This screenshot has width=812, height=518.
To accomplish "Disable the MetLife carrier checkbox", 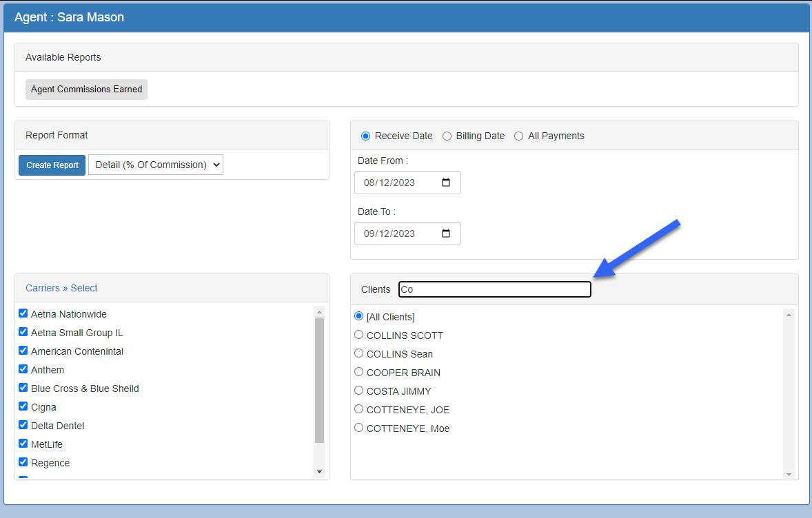I will [x=23, y=444].
